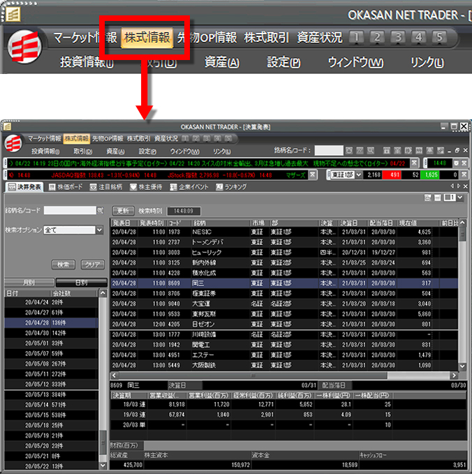Click the マーケット情報 tab in the lower window
The height and width of the screenshot is (476, 472).
tap(45, 139)
